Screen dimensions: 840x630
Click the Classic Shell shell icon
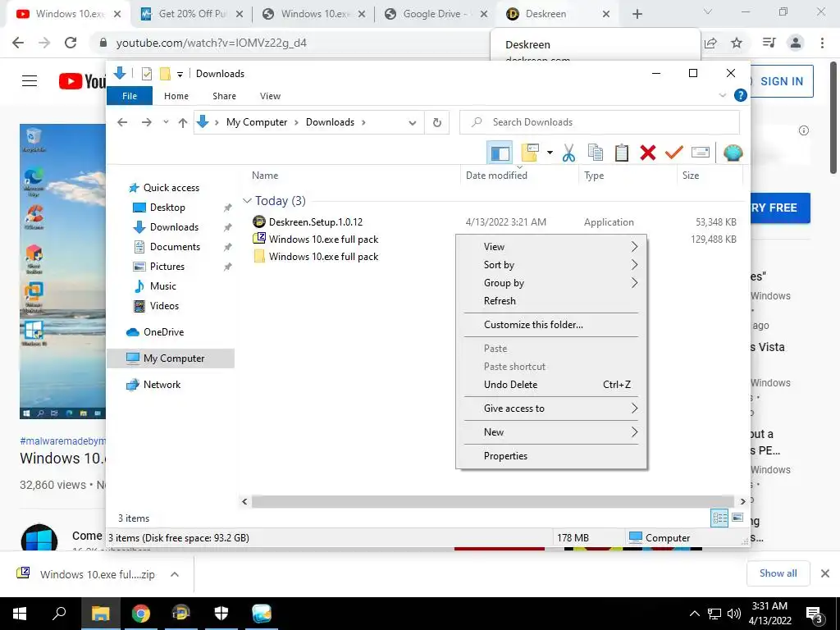[x=733, y=153]
